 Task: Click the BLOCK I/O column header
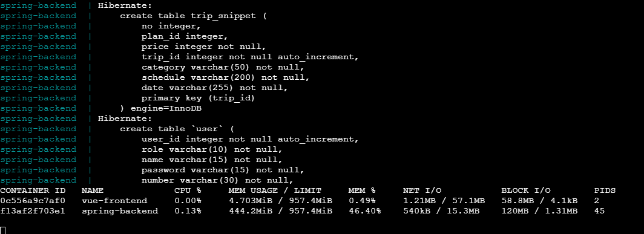526,190
